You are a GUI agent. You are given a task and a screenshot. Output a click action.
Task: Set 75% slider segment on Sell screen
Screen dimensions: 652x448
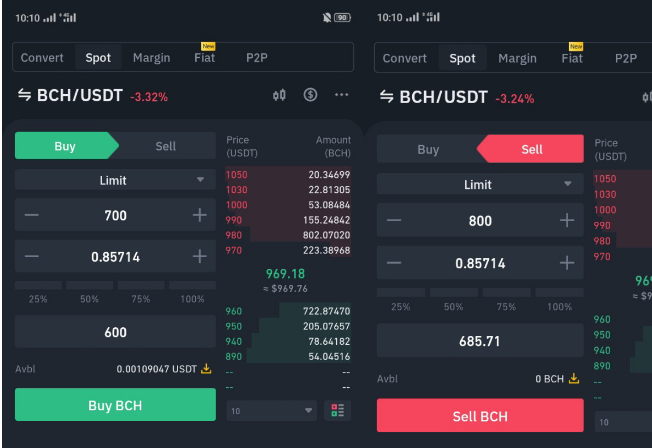[506, 292]
